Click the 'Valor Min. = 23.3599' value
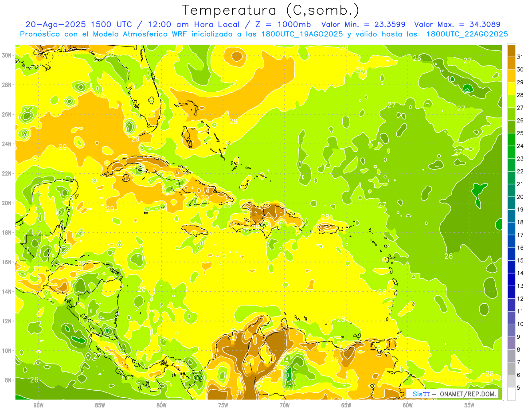Image resolution: width=532 pixels, height=411 pixels. [364, 24]
